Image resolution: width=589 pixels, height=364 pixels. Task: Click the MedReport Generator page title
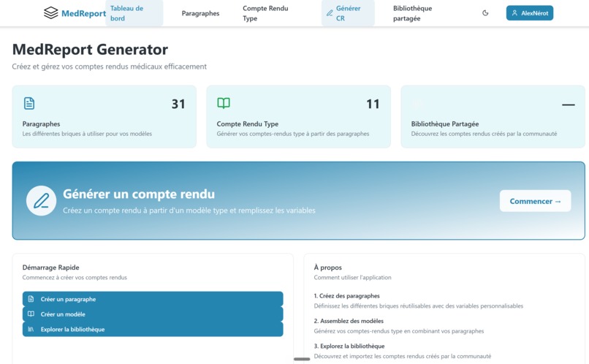click(90, 49)
